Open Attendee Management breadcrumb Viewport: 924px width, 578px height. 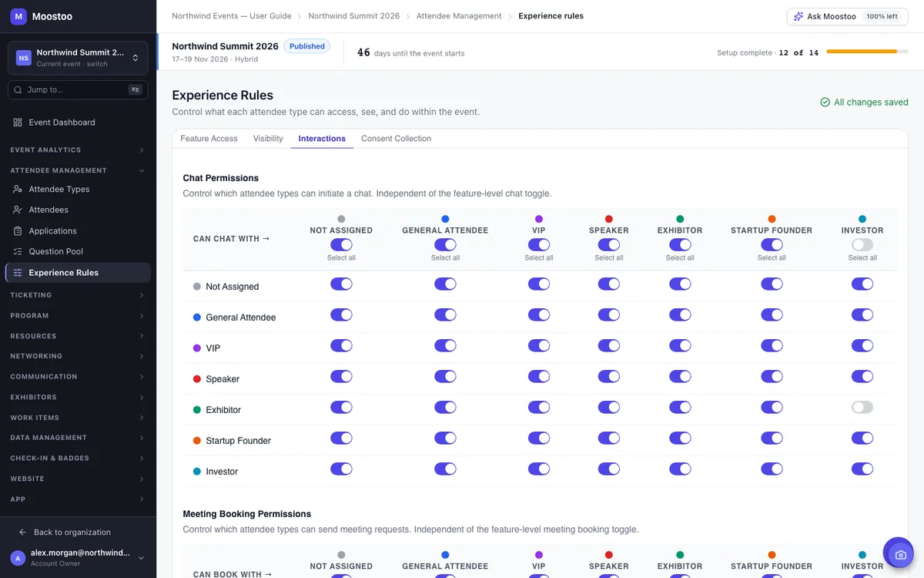459,16
